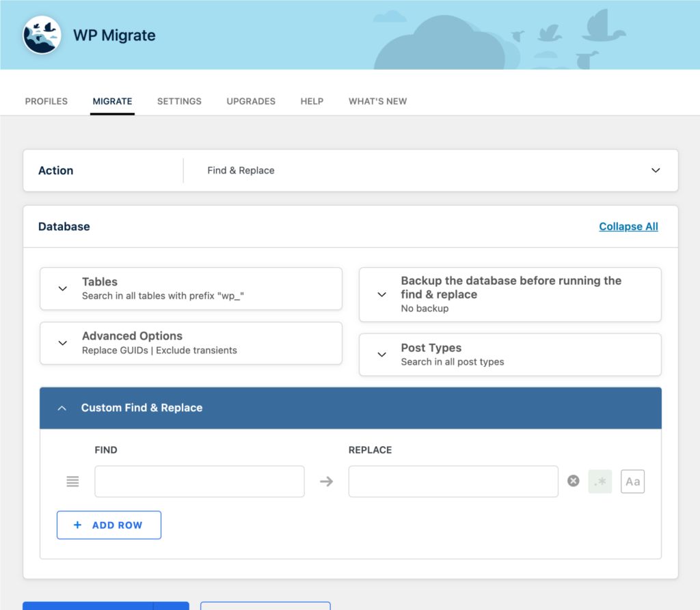View the What's New tab
This screenshot has width=700, height=610.
tap(377, 101)
